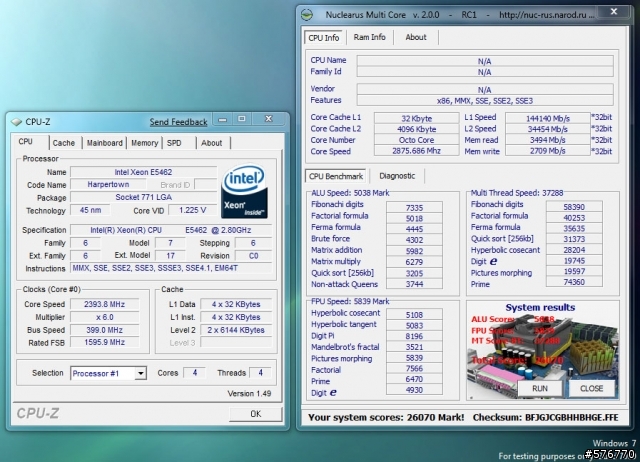The height and width of the screenshot is (462, 640).
Task: Click the Mandelbrot's fractal score 3521
Action: click(414, 347)
